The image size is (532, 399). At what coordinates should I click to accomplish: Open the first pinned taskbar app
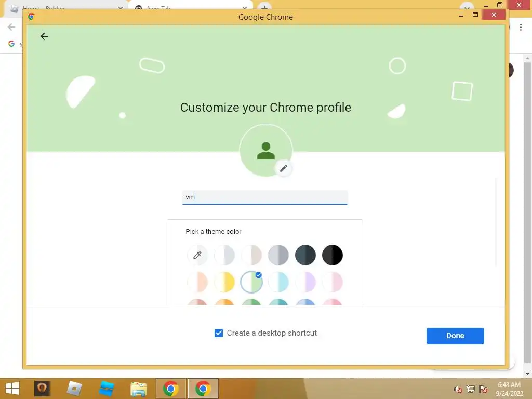coord(42,389)
